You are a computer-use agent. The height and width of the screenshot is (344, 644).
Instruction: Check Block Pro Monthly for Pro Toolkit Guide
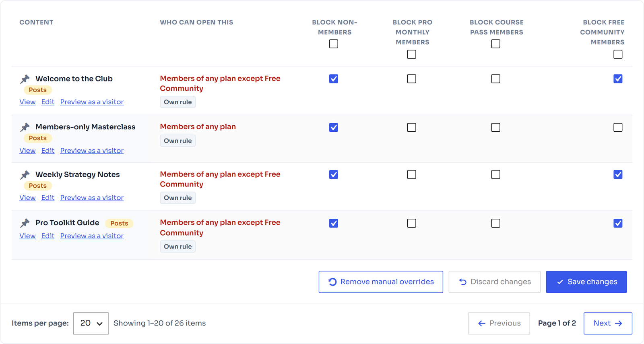(x=411, y=223)
